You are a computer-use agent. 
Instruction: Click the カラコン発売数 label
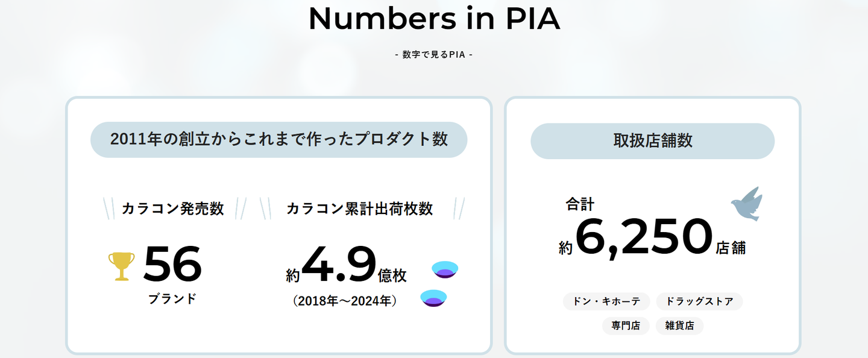point(173,209)
